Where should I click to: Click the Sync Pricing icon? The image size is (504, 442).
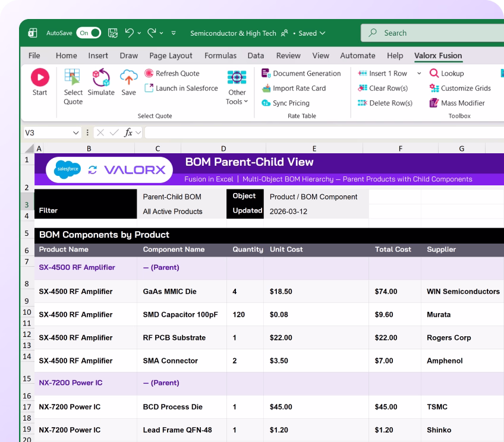click(x=266, y=103)
